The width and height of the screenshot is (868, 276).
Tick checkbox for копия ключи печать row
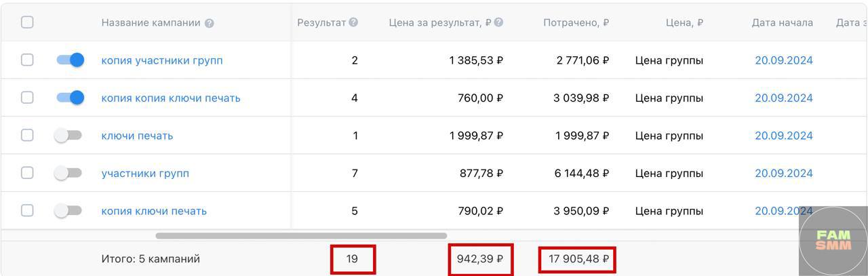tap(27, 210)
